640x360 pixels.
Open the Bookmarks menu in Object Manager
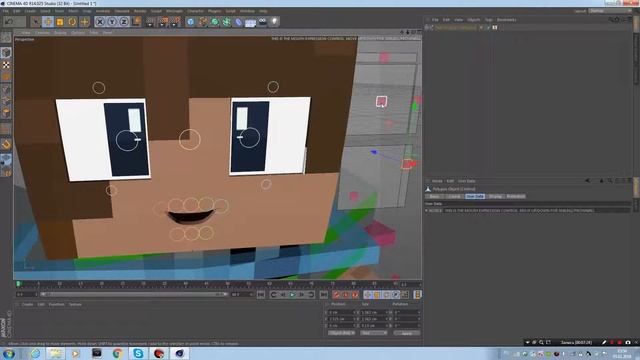[x=506, y=20]
